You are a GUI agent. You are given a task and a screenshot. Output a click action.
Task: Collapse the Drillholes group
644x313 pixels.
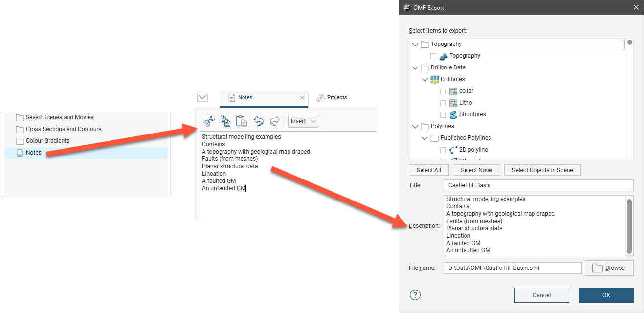point(425,79)
